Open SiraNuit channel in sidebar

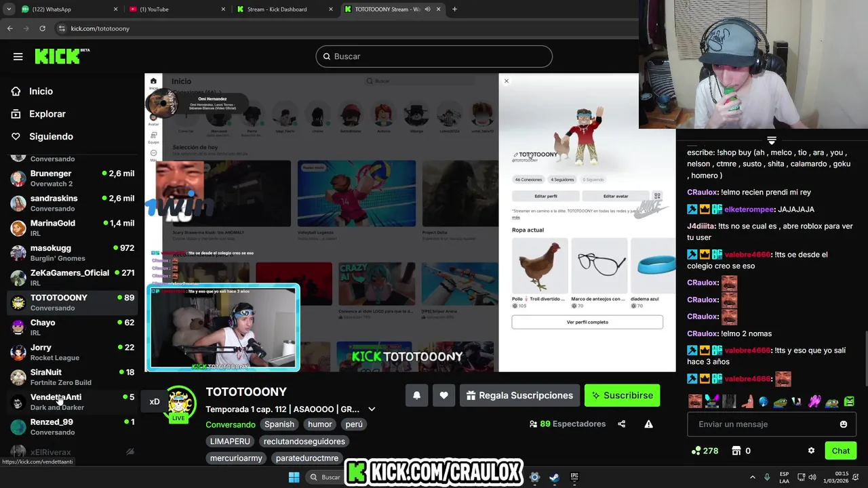click(72, 377)
